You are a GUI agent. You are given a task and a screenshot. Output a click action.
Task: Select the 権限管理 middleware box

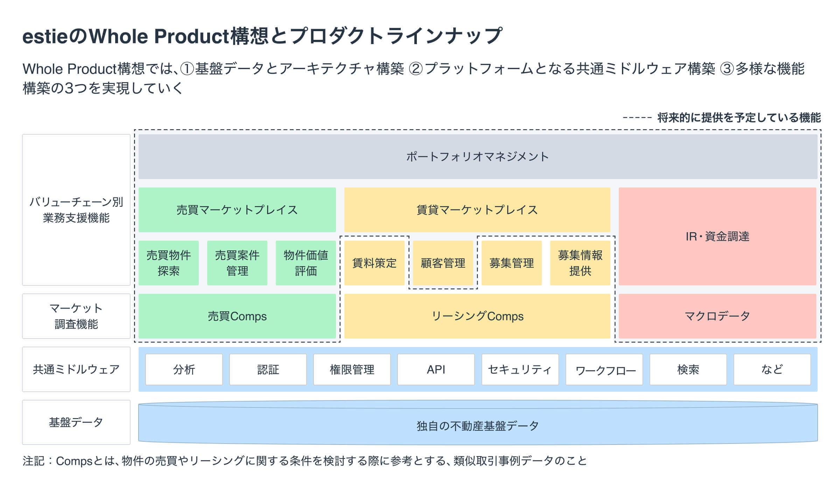(x=352, y=369)
